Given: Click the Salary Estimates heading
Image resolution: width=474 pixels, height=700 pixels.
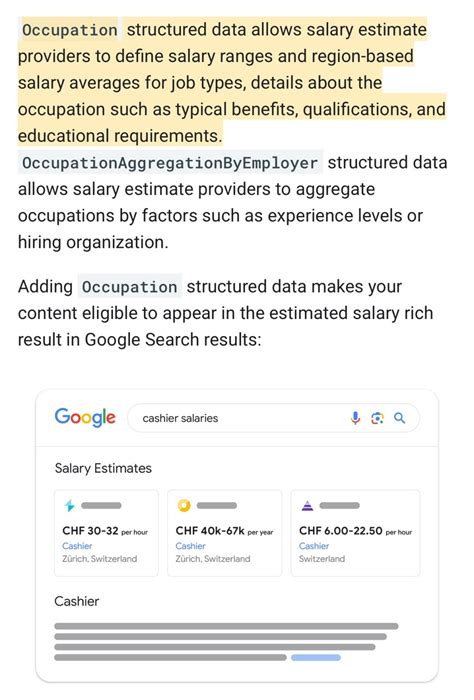Looking at the screenshot, I should (x=103, y=468).
